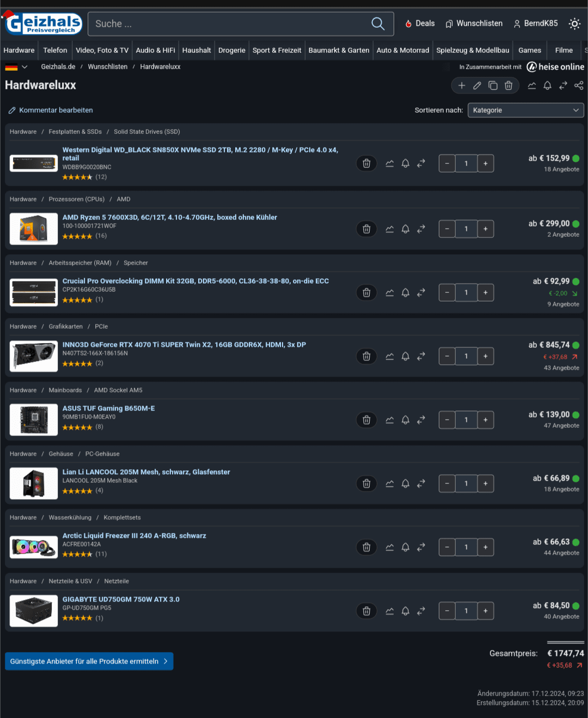Rename the wishlist via the pencil icon
Screen dimensions: 588x718
click(477, 85)
